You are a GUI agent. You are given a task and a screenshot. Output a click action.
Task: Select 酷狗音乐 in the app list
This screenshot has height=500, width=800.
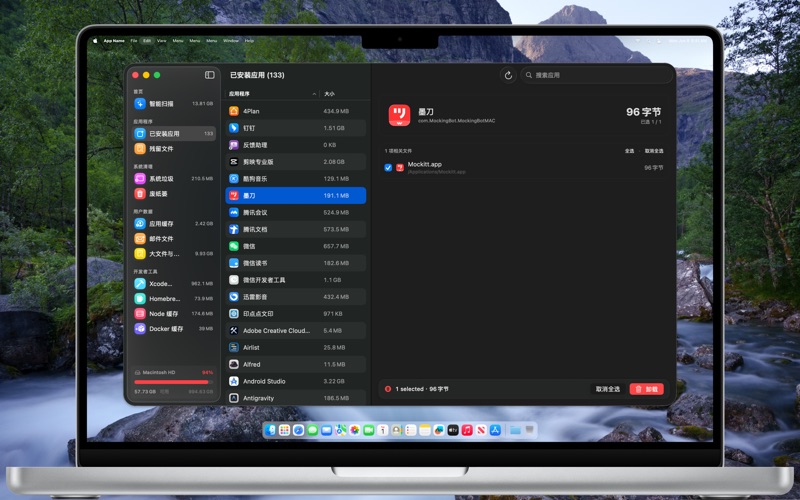(296, 179)
